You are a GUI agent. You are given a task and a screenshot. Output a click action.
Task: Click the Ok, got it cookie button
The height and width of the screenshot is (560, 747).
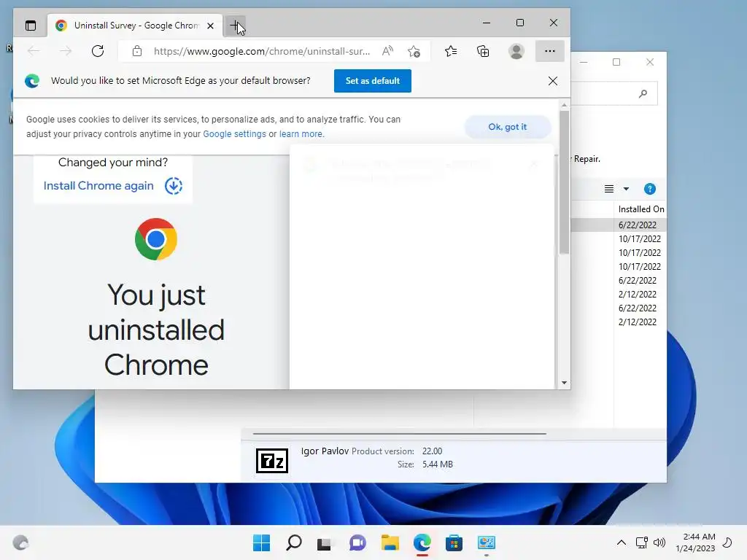click(x=508, y=127)
